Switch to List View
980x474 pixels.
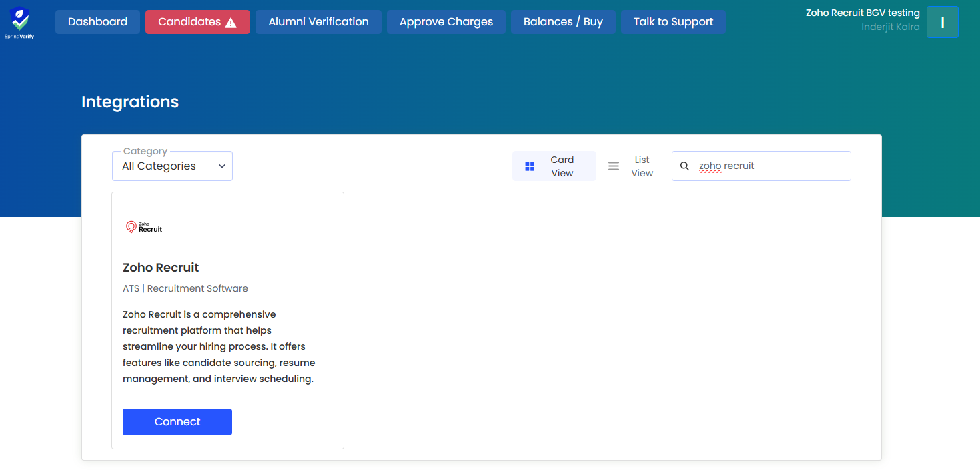point(632,166)
